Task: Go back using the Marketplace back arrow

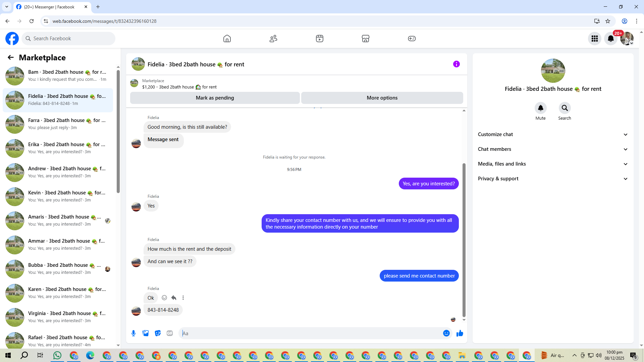Action: point(11,57)
